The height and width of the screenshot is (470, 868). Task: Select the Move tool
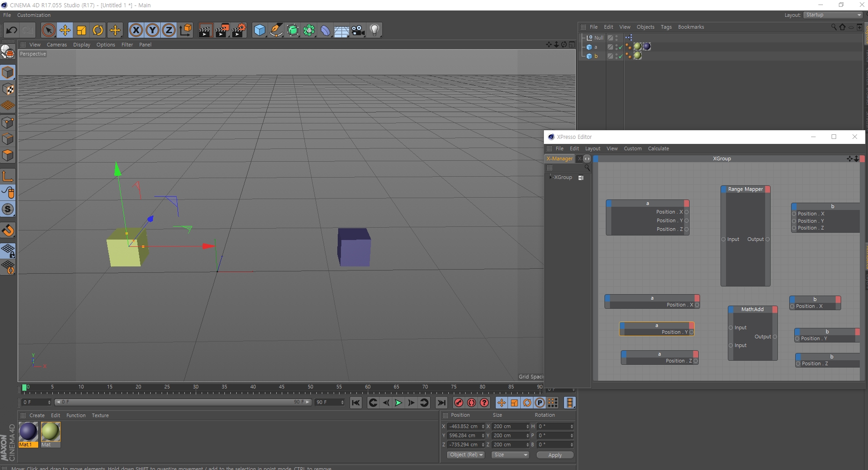pyautogui.click(x=65, y=31)
